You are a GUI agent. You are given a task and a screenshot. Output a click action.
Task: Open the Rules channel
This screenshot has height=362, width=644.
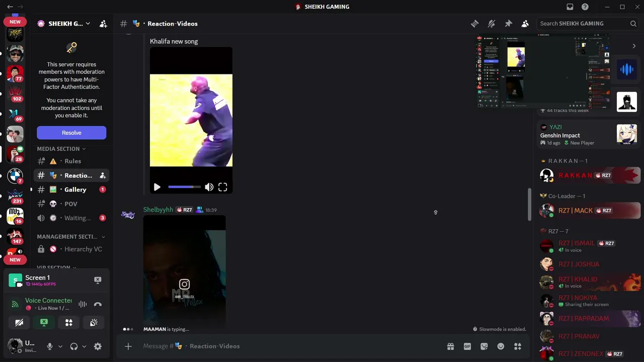pos(71,161)
